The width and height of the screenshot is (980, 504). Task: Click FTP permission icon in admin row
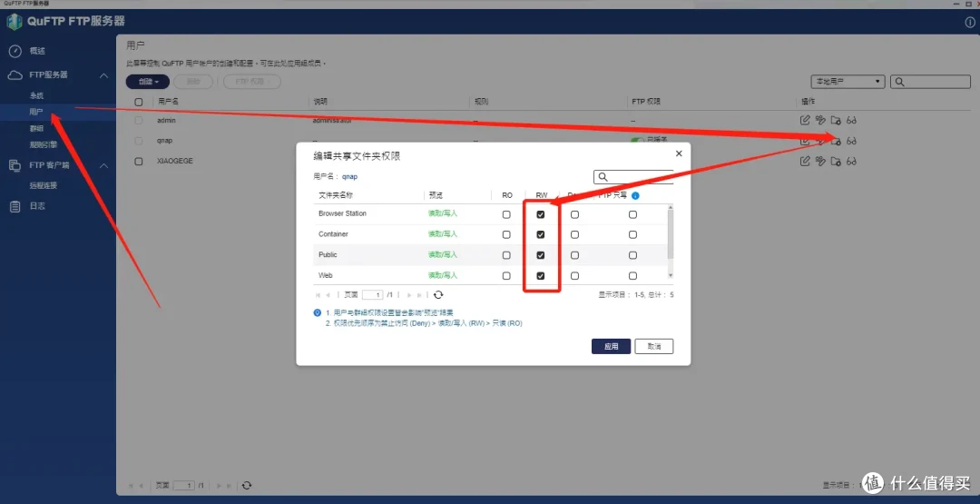pos(820,120)
